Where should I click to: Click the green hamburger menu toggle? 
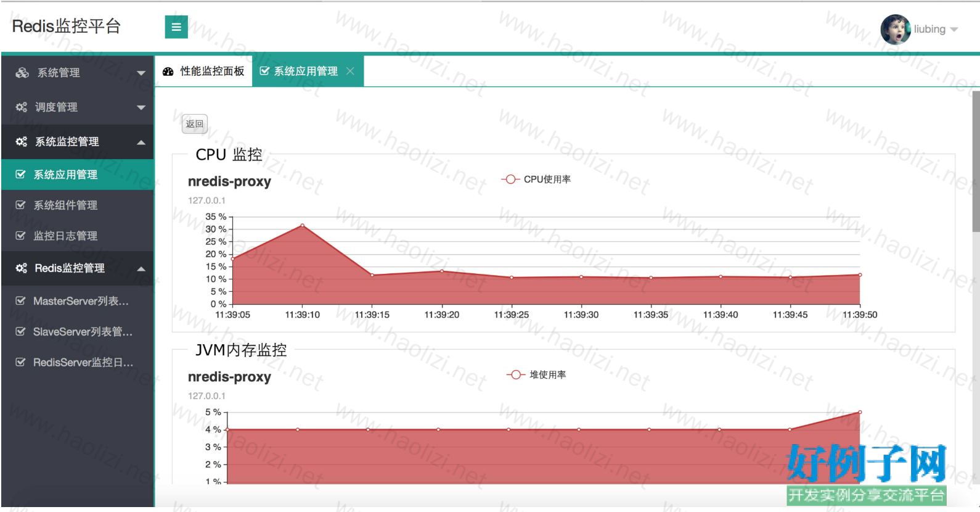pyautogui.click(x=176, y=27)
